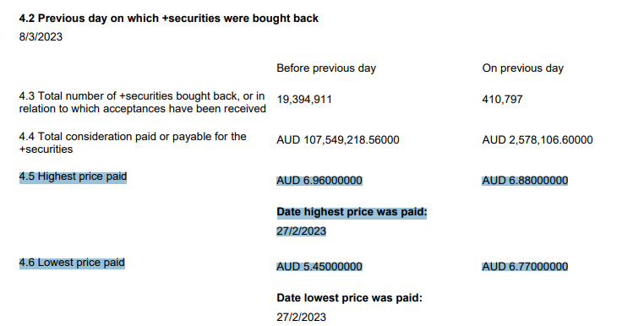
Task: Click the "On previous day" column header
Action: [523, 68]
